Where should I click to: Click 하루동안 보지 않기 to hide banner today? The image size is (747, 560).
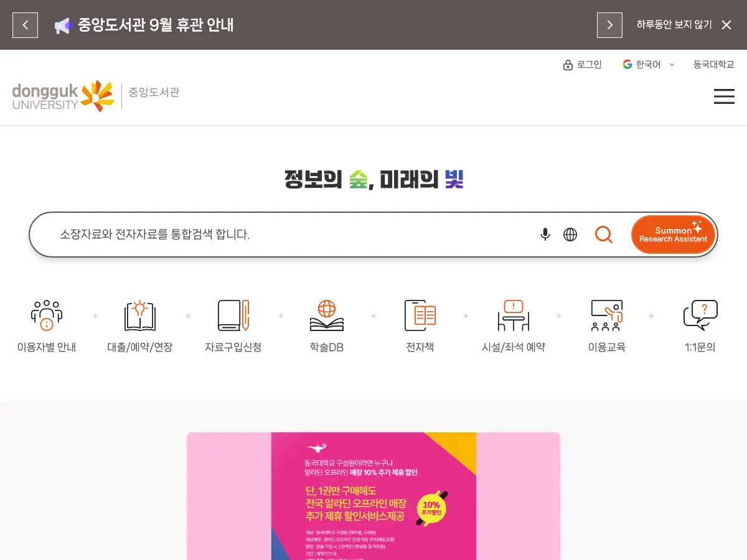pos(674,25)
